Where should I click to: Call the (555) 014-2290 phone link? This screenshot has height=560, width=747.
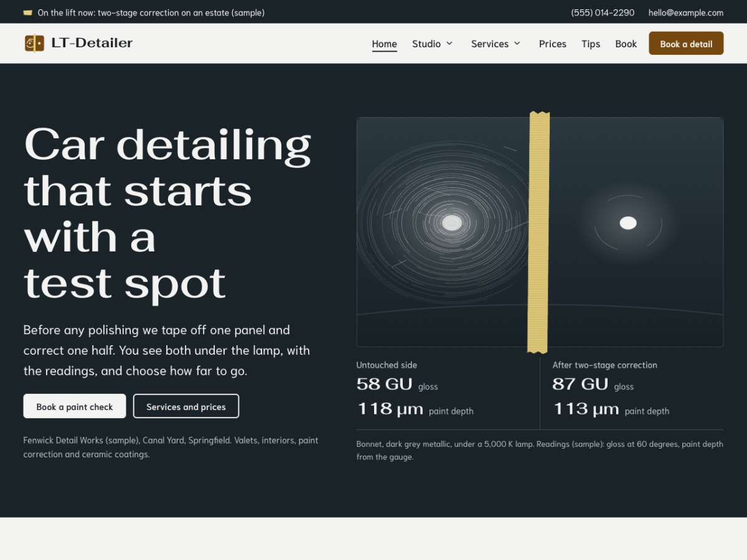click(603, 12)
